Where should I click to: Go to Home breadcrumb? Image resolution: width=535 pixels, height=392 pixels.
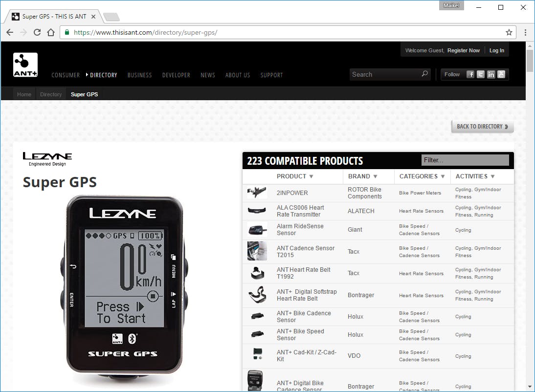[24, 94]
